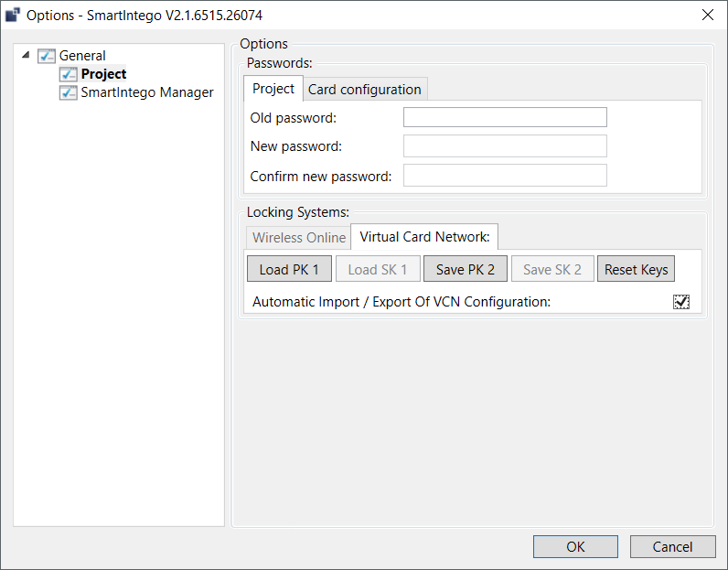Click the SmartIntego Manager node icon
This screenshot has width=728, height=570.
(x=69, y=92)
